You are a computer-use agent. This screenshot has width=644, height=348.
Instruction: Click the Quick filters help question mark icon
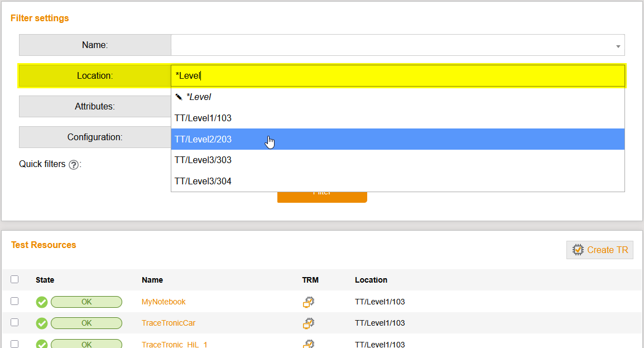click(x=73, y=165)
